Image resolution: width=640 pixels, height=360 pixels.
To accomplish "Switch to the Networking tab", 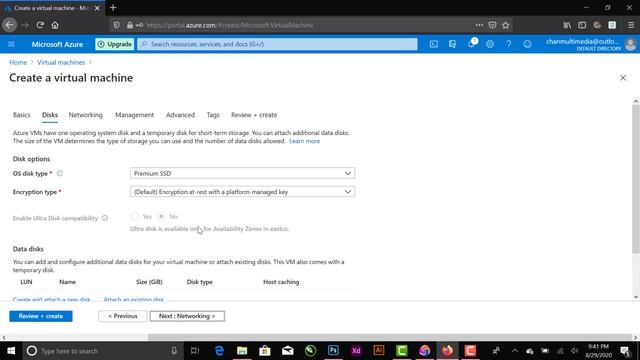I will (x=86, y=115).
